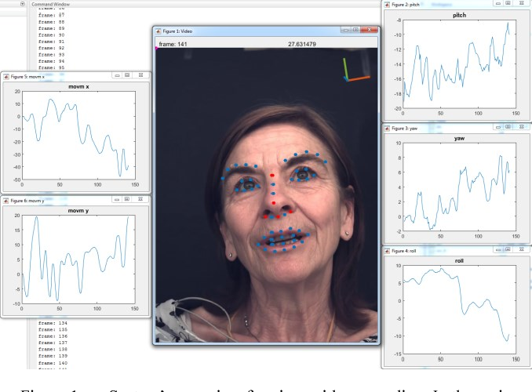Viewport: 532px width, 392px height.
Task: Minimize the Figure 5: movm x window
Action: coord(117,75)
